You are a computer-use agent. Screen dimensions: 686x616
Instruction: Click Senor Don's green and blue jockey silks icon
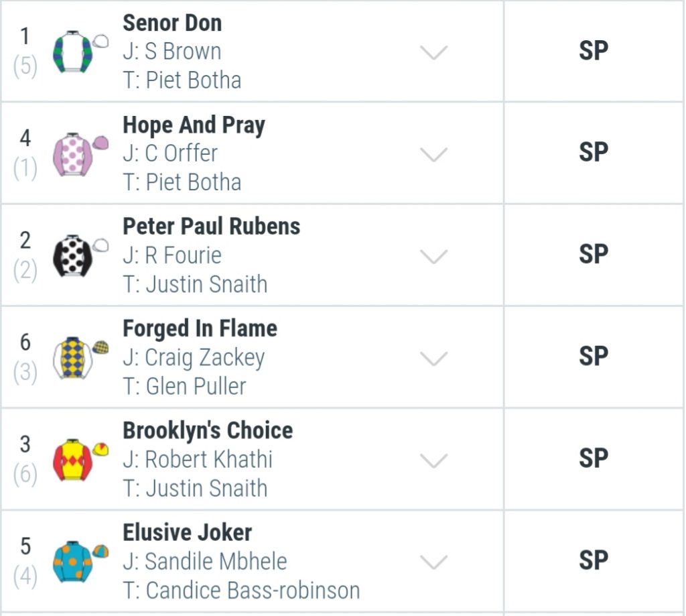80,51
